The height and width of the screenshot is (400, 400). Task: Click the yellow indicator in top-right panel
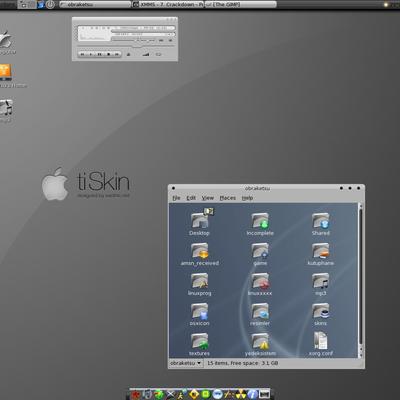pyautogui.click(x=386, y=5)
